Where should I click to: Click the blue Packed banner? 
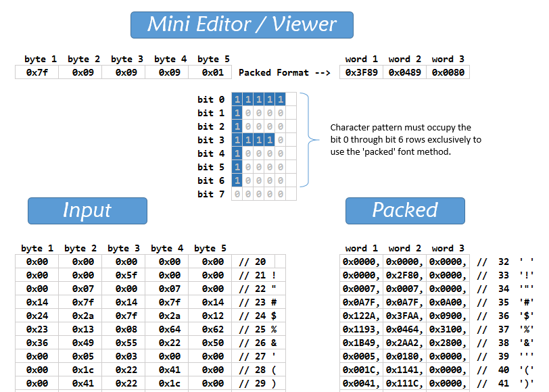[405, 210]
